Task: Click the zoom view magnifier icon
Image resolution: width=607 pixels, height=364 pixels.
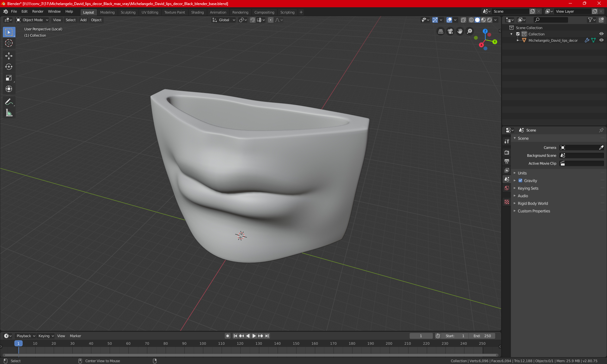Action: [470, 31]
